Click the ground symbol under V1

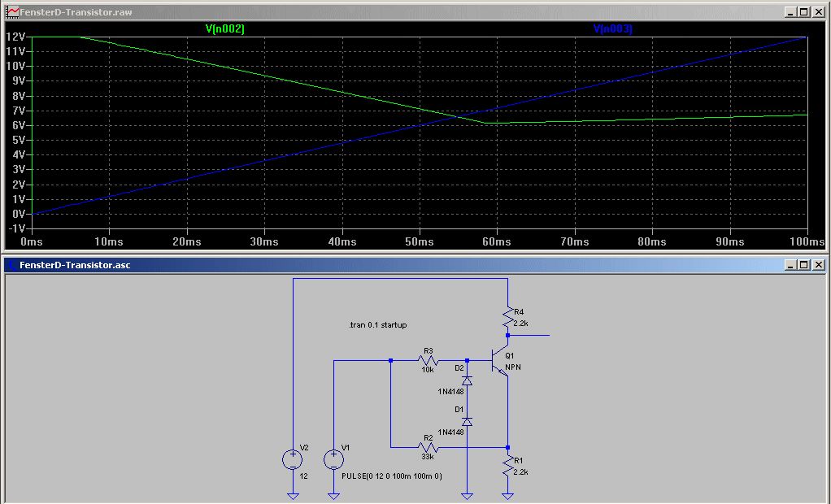[x=333, y=496]
